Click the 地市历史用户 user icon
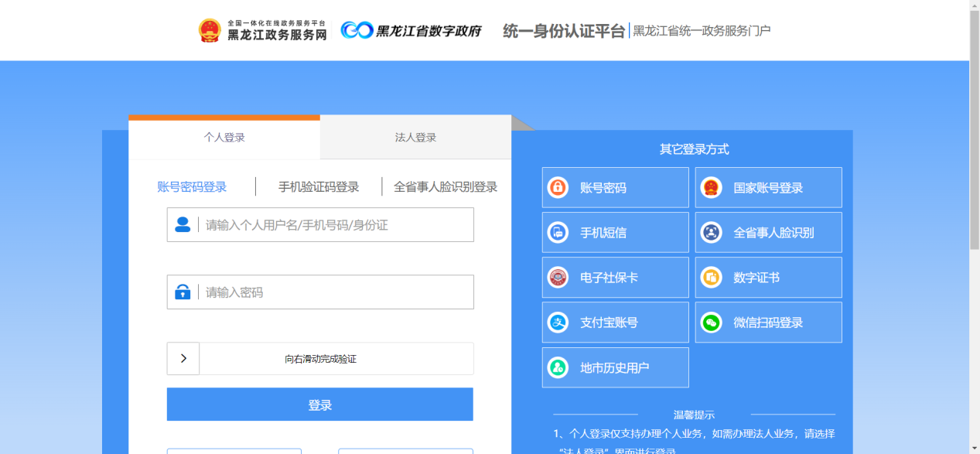Screen dimensions: 980x454 [x=558, y=367]
